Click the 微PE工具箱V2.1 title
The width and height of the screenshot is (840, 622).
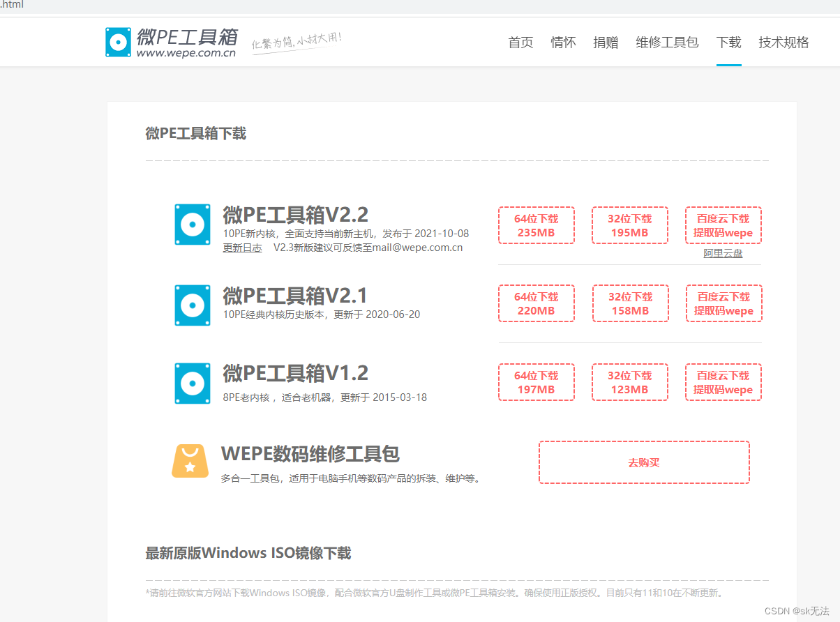(x=295, y=295)
